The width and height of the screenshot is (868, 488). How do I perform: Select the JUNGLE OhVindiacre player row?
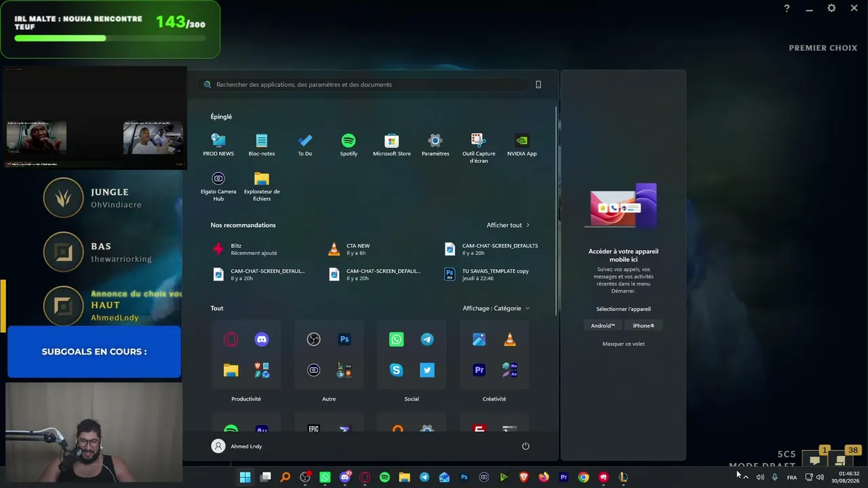[x=93, y=197]
